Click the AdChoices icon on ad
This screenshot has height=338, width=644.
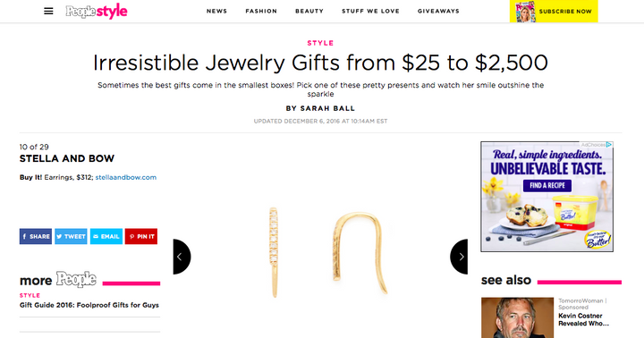(x=609, y=145)
